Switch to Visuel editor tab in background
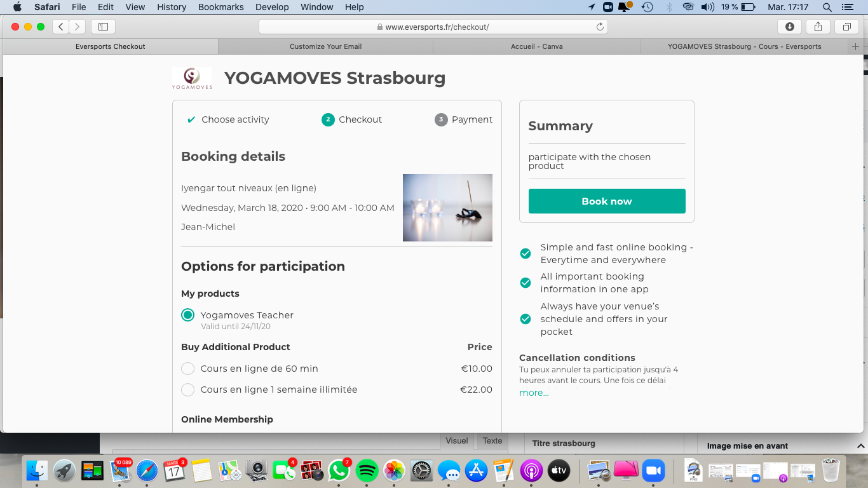 click(x=456, y=440)
